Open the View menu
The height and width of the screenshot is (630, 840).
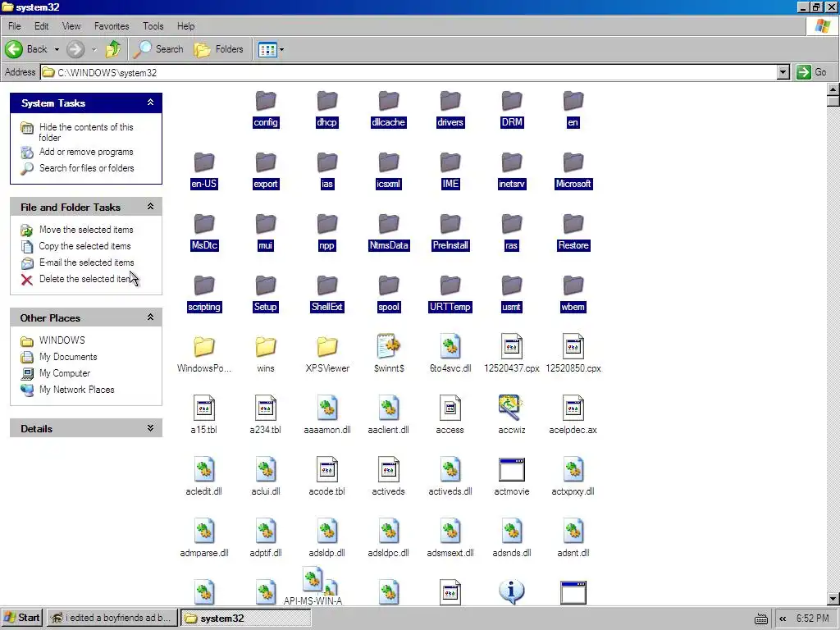(71, 26)
